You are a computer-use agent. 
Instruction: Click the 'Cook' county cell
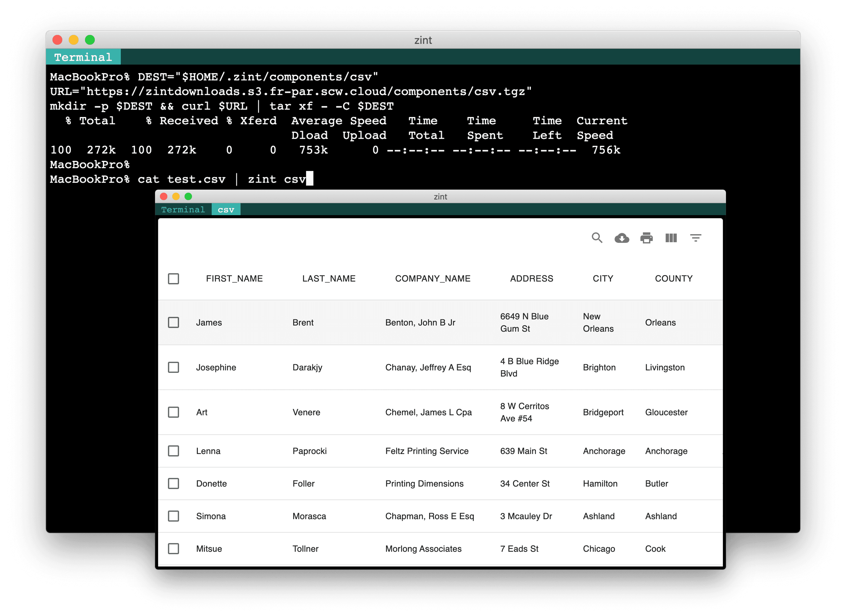[655, 548]
